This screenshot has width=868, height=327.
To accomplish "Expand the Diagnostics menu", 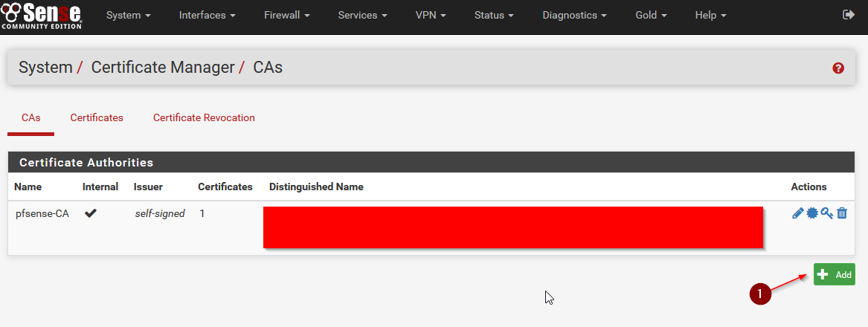I will (x=574, y=16).
